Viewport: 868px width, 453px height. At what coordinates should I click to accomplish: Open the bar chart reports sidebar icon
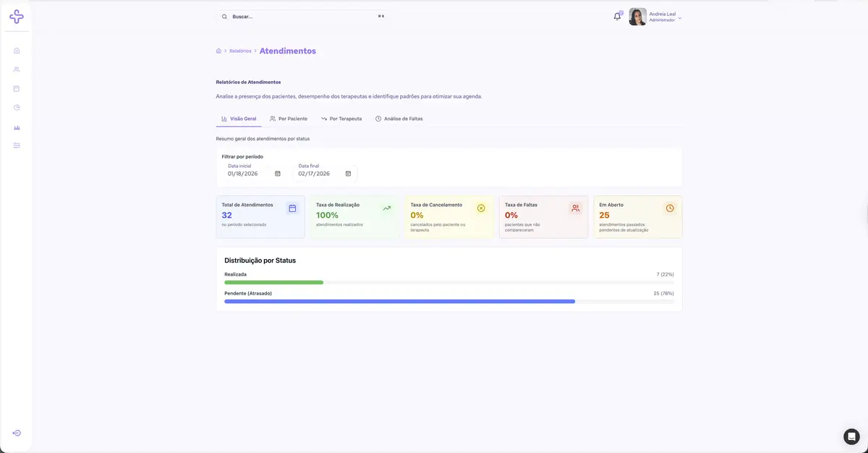[x=17, y=127]
